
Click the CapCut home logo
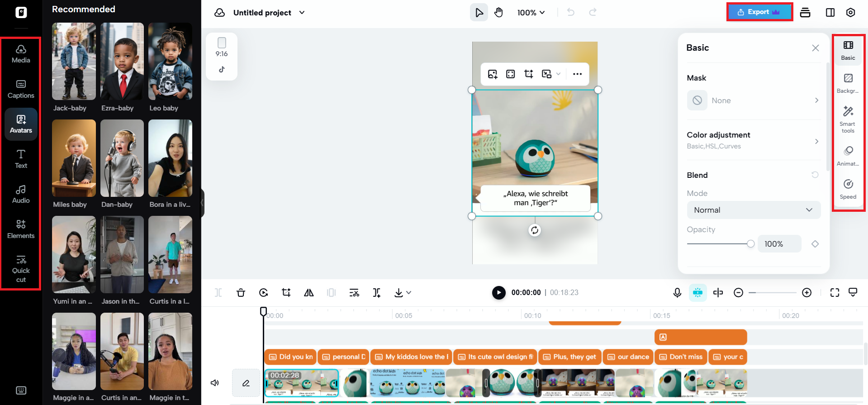tap(21, 12)
